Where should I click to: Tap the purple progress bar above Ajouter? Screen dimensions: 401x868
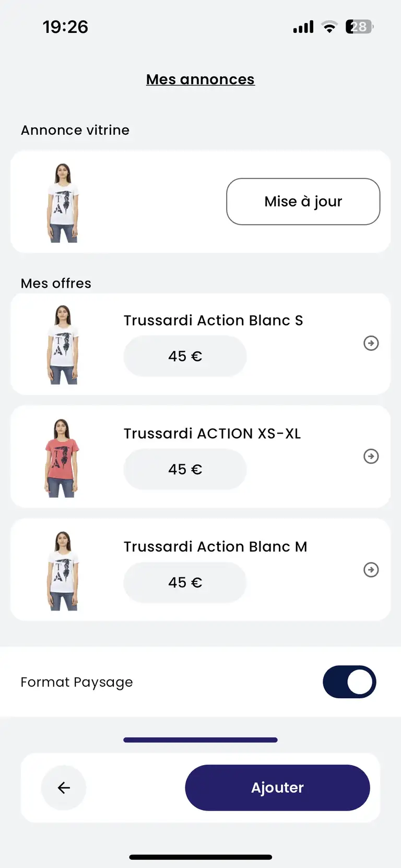[x=200, y=740]
